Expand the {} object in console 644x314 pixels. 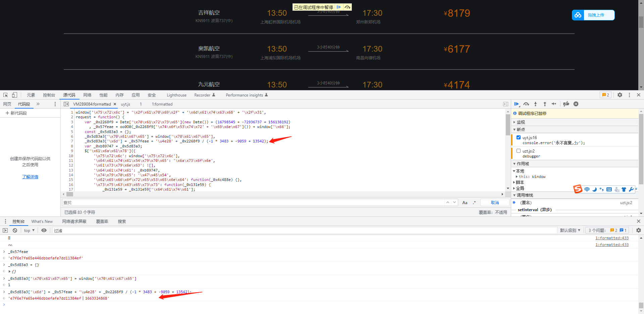(x=9, y=271)
